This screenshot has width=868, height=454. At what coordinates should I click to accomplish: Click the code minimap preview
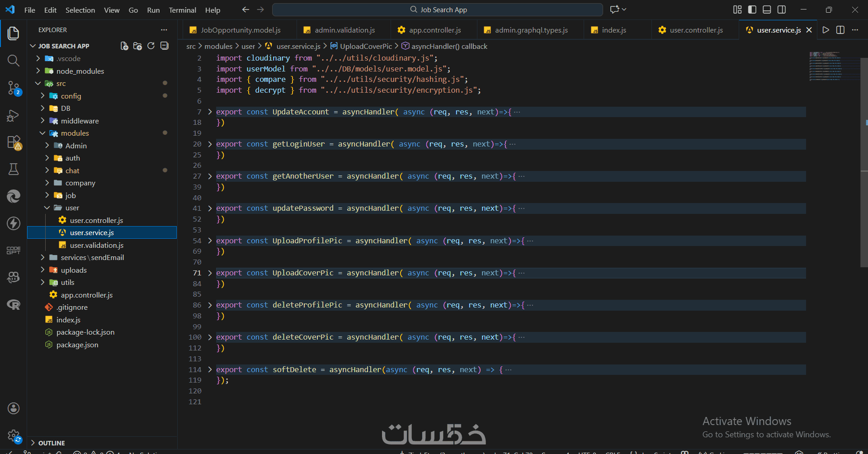tap(834, 66)
